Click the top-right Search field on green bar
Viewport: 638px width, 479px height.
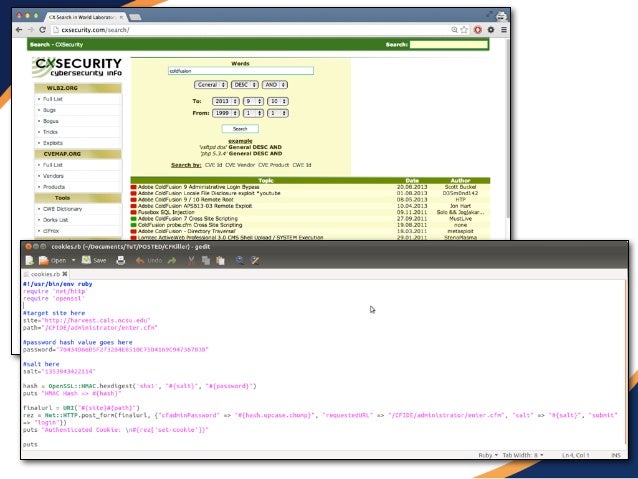448,44
